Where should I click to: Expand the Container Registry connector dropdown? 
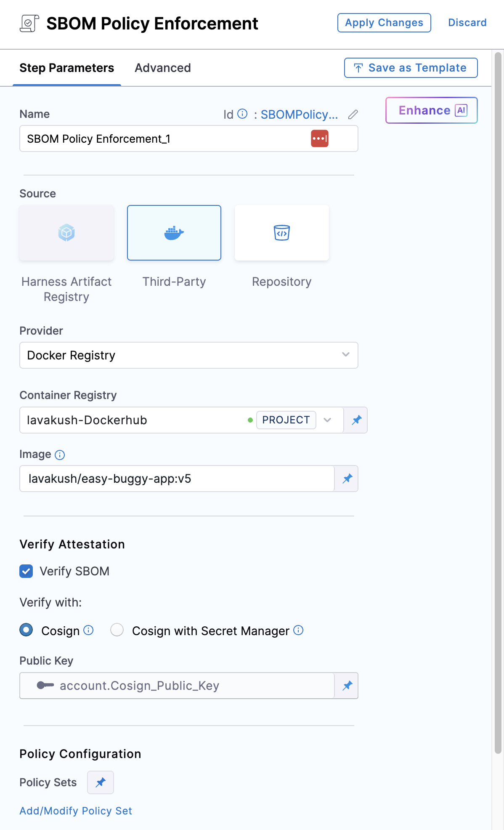pos(327,420)
